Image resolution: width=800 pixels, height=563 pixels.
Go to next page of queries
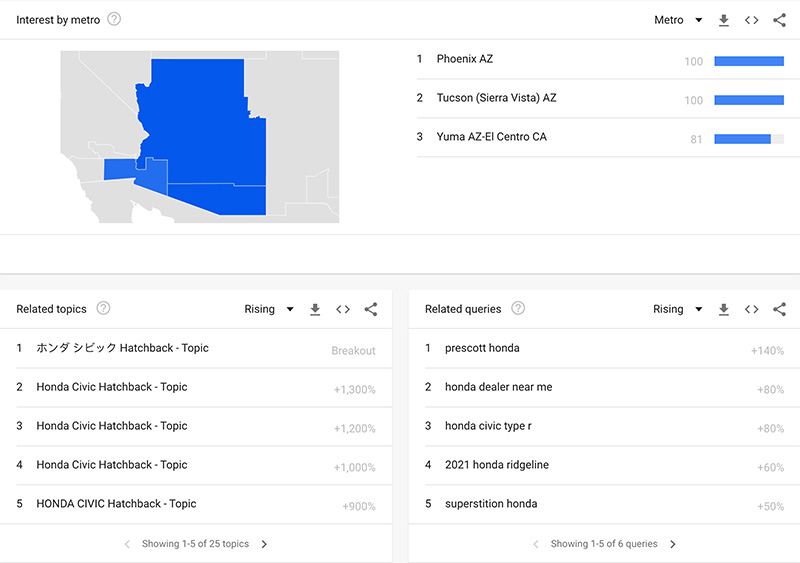coord(672,544)
